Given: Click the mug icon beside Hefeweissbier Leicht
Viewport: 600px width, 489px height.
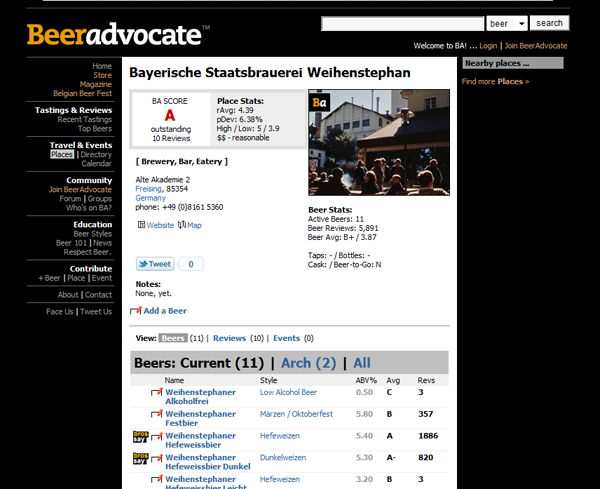Looking at the screenshot, I should (x=157, y=479).
